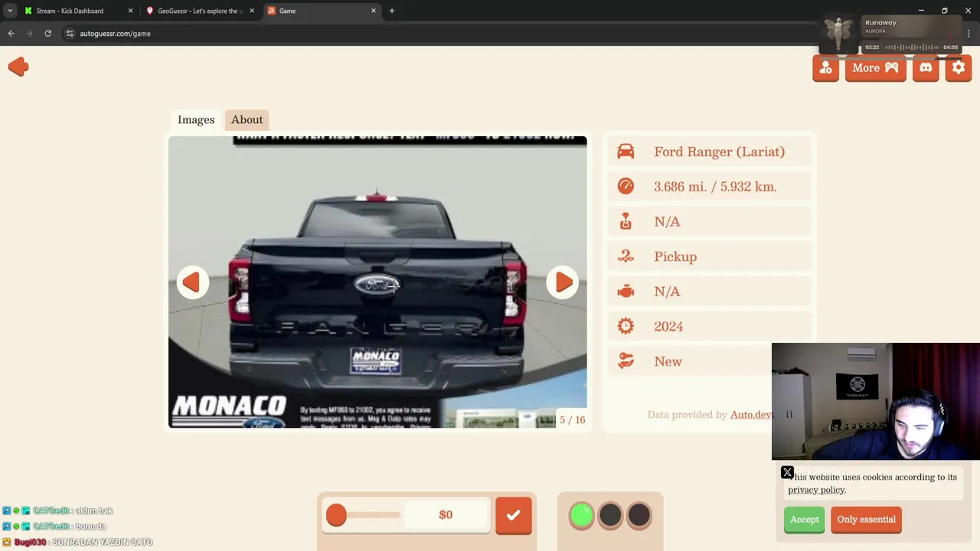
Task: Click the $0 price guess field
Action: pyautogui.click(x=446, y=515)
